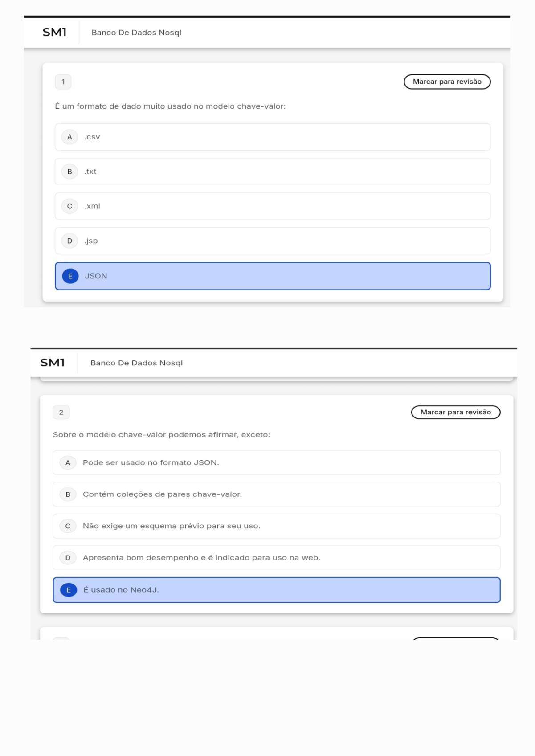Click the A letter circle in question 2
Viewport: 535px width, 756px height.
[x=68, y=463]
